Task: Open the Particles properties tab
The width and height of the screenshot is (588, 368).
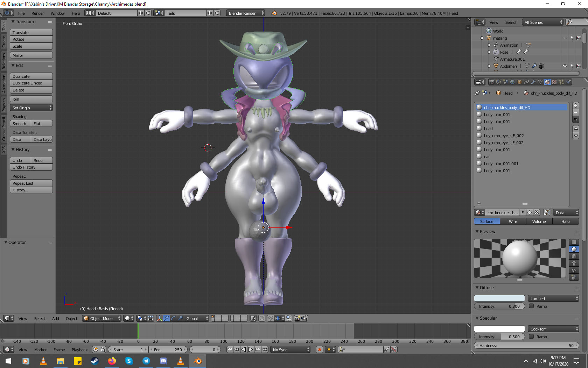Action: [561, 82]
